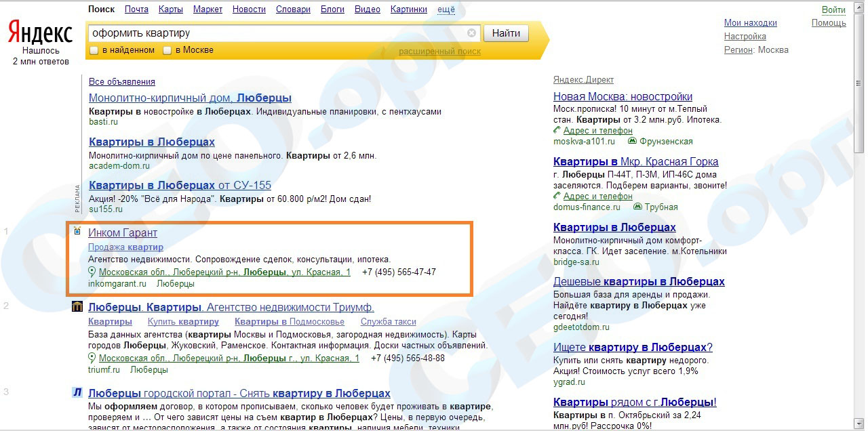The width and height of the screenshot is (868, 431).
Task: Click the phone icon in the Новая Москва ad
Action: tap(557, 130)
